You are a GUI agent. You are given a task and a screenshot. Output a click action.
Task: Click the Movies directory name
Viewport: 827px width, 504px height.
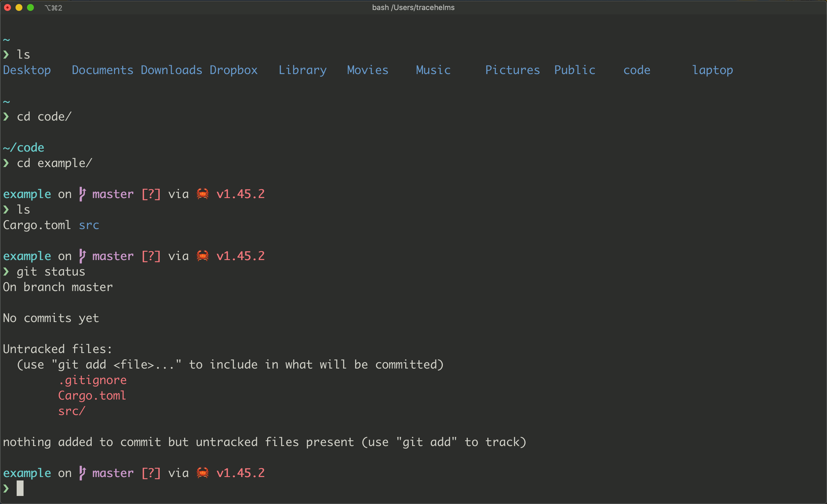pos(368,70)
